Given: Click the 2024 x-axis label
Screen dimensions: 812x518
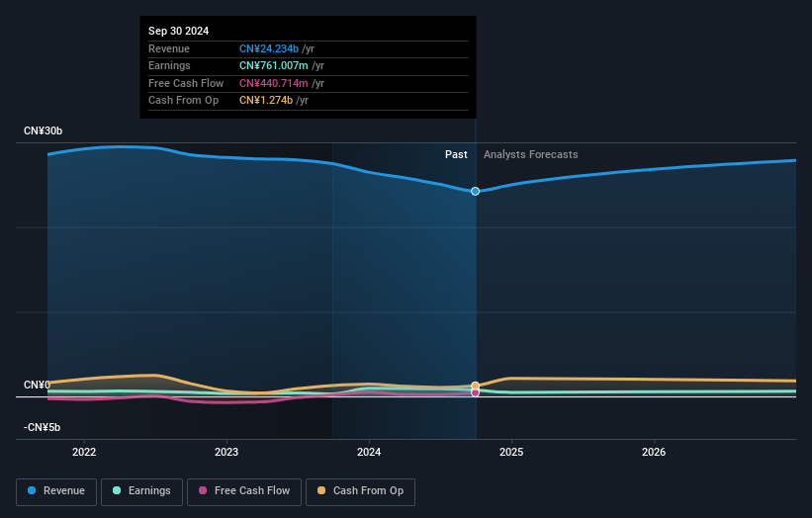Looking at the screenshot, I should coord(369,453).
